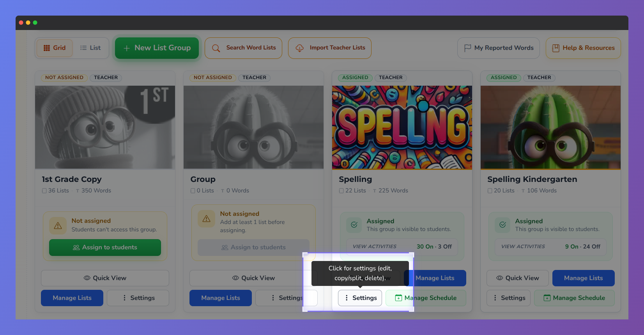
Task: Click Quick View for Spelling Kindergarten
Action: (x=518, y=278)
